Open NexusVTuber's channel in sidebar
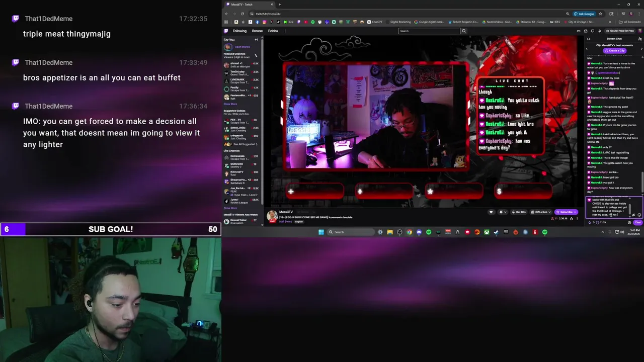The image size is (644, 362). pos(242,221)
